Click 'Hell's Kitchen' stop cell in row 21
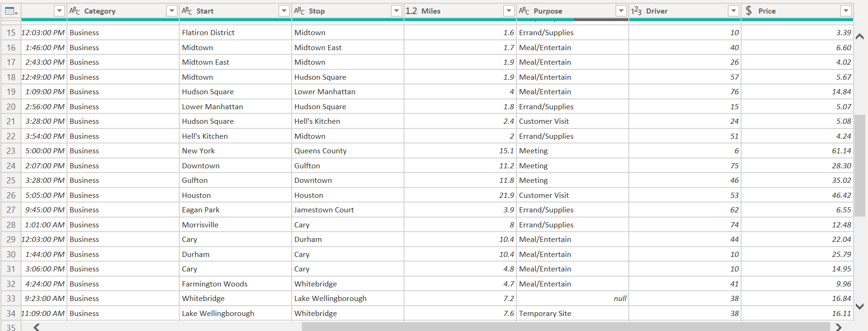 point(348,121)
